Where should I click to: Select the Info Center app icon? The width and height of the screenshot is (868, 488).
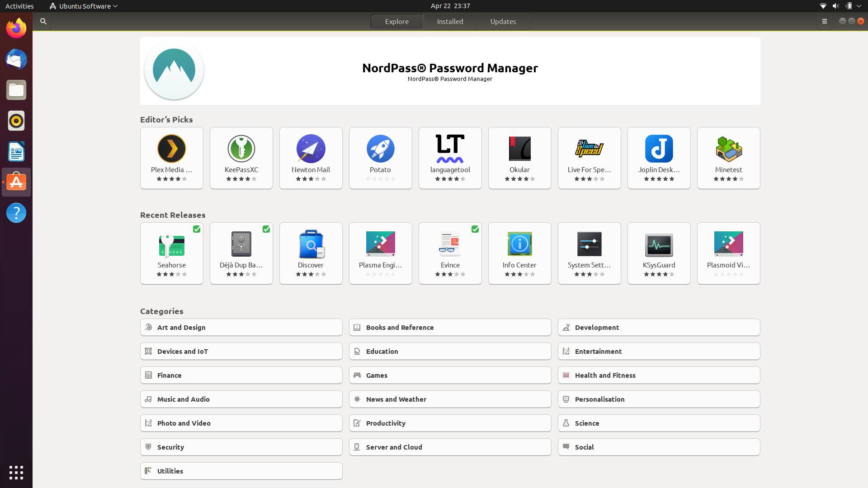pos(520,244)
